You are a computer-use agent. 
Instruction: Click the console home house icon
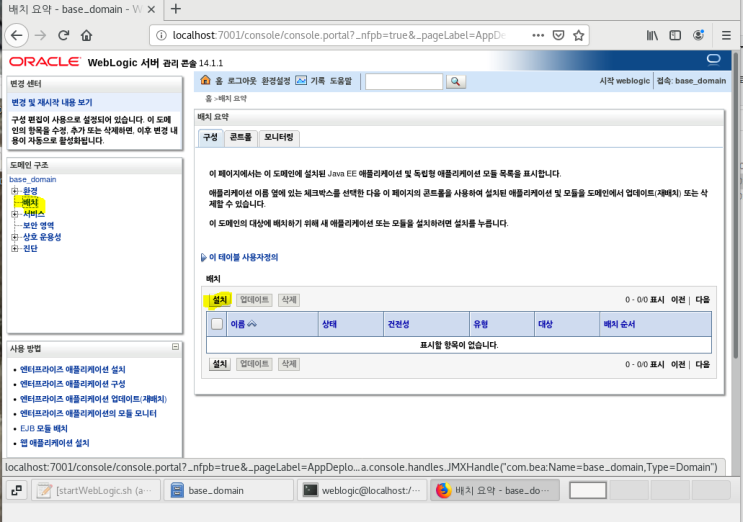tap(205, 80)
